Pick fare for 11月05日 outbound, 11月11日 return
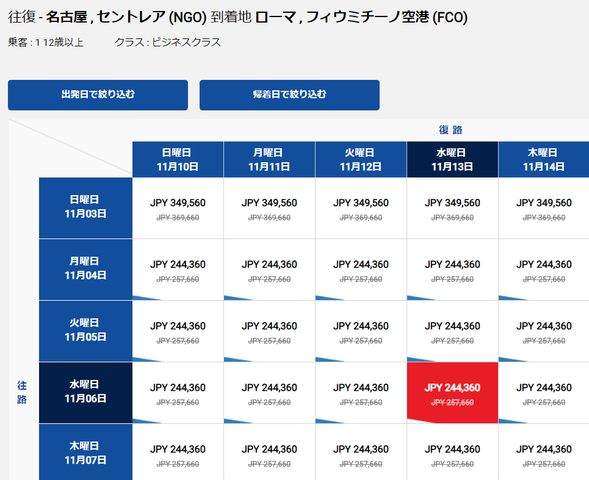This screenshot has width=589, height=480. point(269,331)
